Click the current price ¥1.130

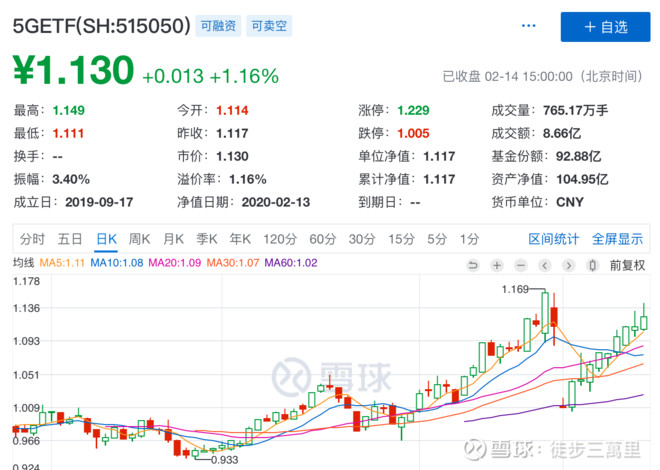pyautogui.click(x=73, y=70)
